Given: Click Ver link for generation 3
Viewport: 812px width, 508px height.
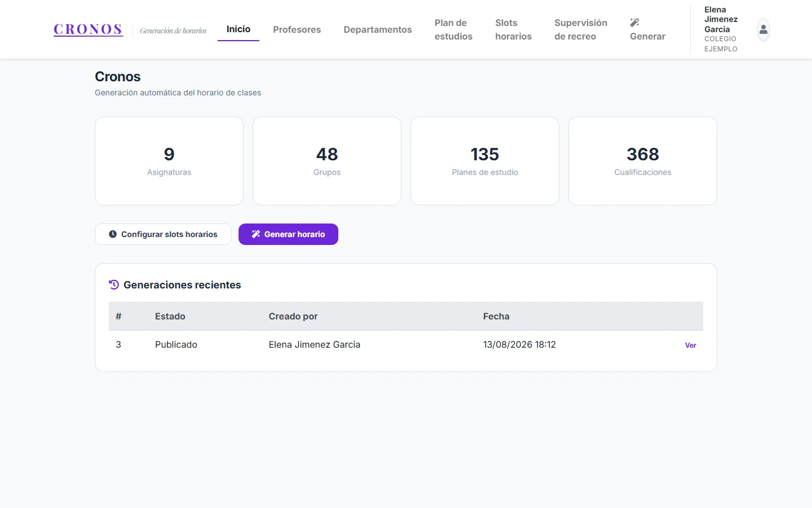Looking at the screenshot, I should point(691,345).
